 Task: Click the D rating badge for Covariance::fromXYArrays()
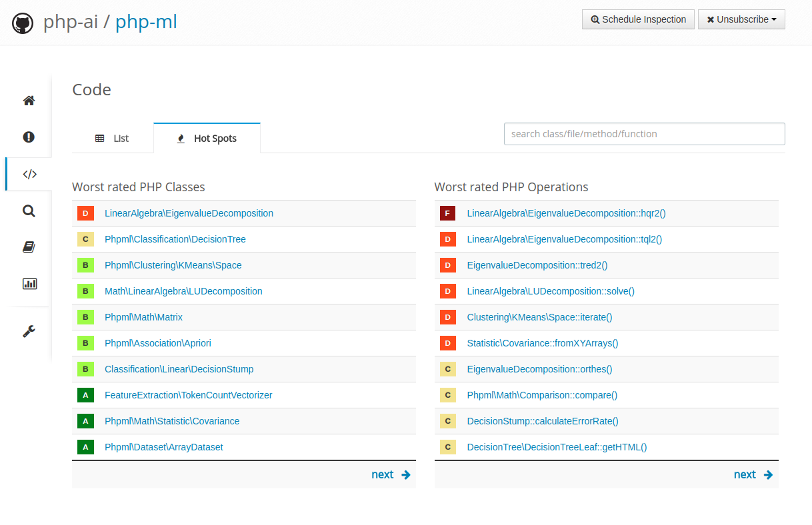click(x=448, y=343)
